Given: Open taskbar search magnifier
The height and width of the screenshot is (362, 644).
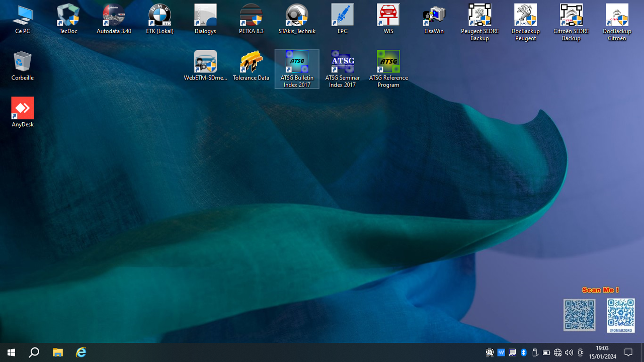Looking at the screenshot, I should 34,352.
